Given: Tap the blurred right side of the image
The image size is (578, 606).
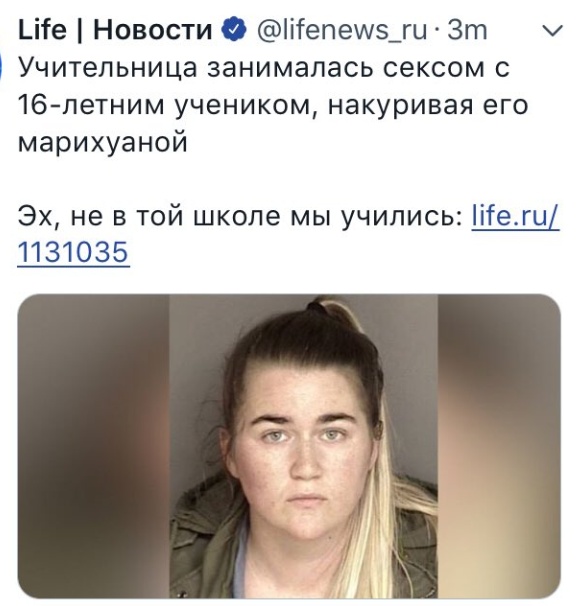Looking at the screenshot, I should [x=499, y=446].
